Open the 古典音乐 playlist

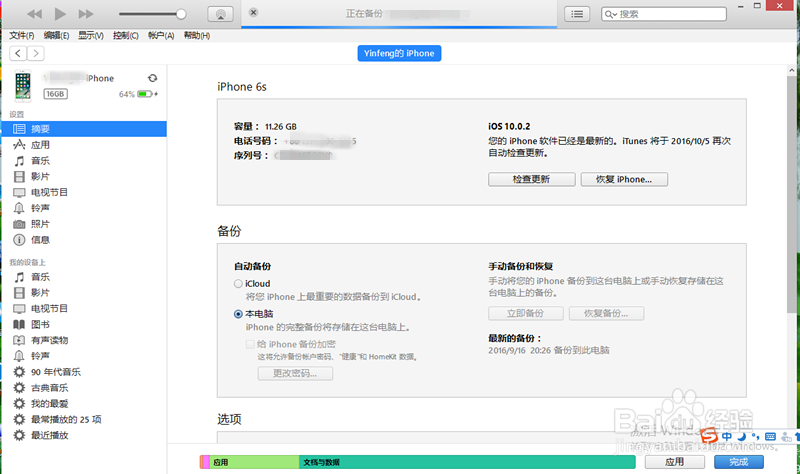coord(84,388)
